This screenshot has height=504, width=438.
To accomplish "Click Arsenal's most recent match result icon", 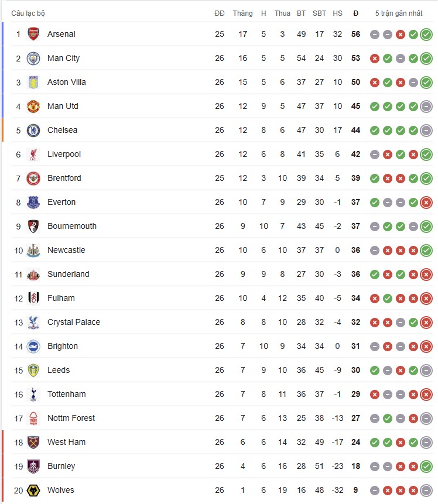I will click(x=426, y=35).
